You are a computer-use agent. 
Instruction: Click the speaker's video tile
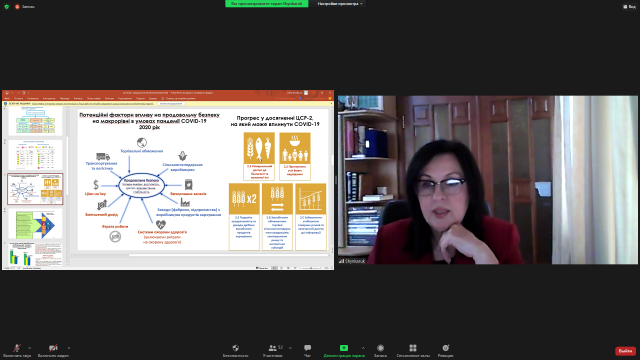[x=488, y=180]
